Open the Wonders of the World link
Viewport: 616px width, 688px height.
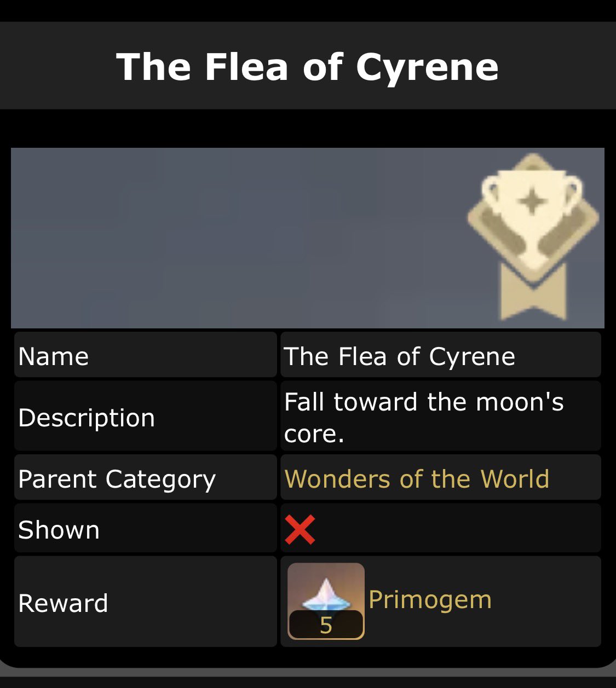pyautogui.click(x=417, y=479)
